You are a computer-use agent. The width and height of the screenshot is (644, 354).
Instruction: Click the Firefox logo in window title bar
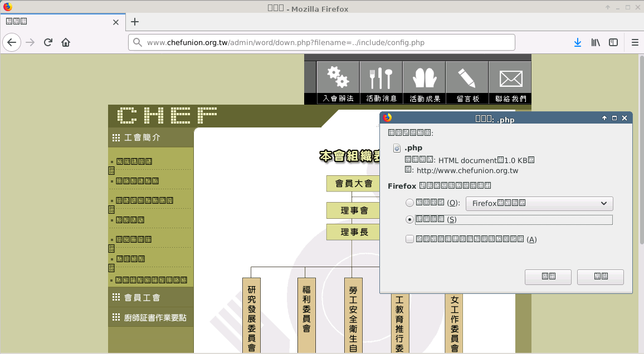click(x=8, y=7)
